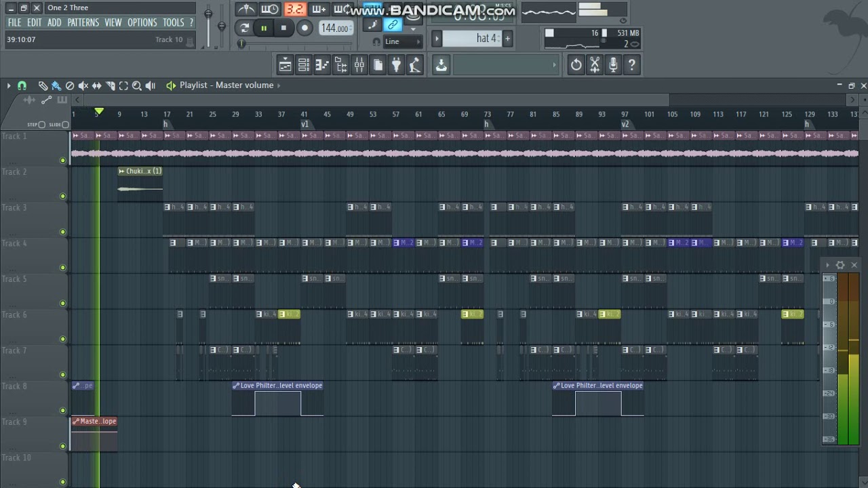Click the song position slider

point(295,44)
